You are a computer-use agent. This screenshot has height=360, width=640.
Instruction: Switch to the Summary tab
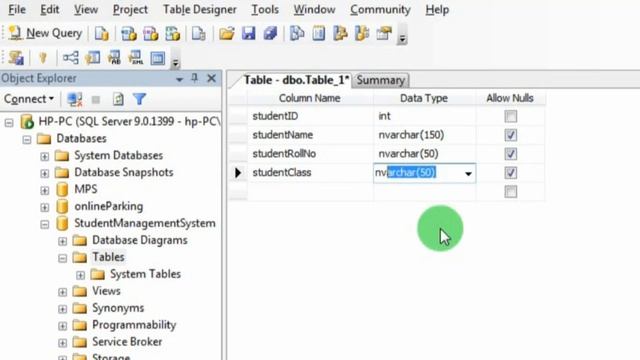[x=380, y=80]
